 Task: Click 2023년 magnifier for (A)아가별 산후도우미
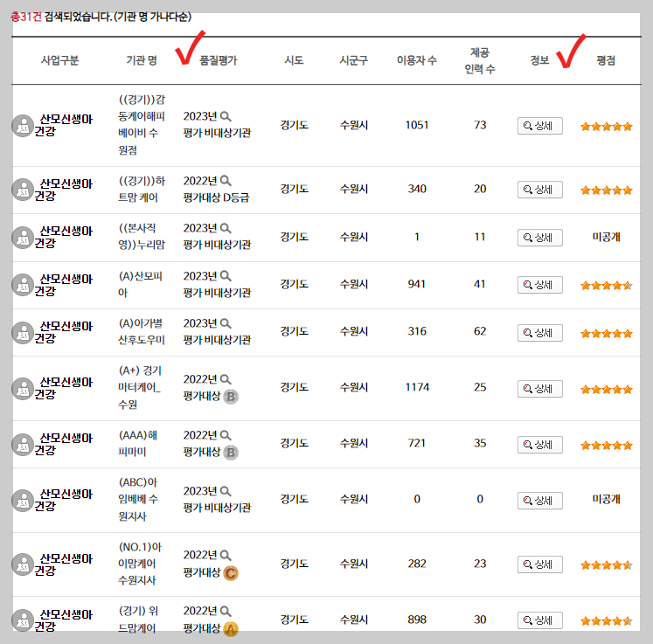[x=226, y=323]
